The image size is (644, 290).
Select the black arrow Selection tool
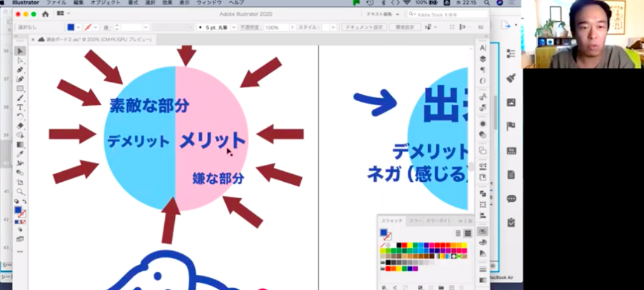point(20,51)
